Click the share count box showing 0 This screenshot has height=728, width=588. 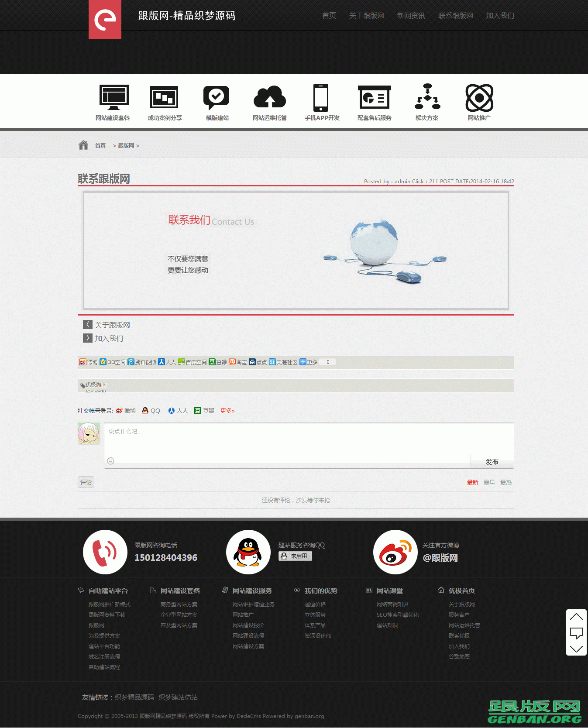pyautogui.click(x=328, y=362)
